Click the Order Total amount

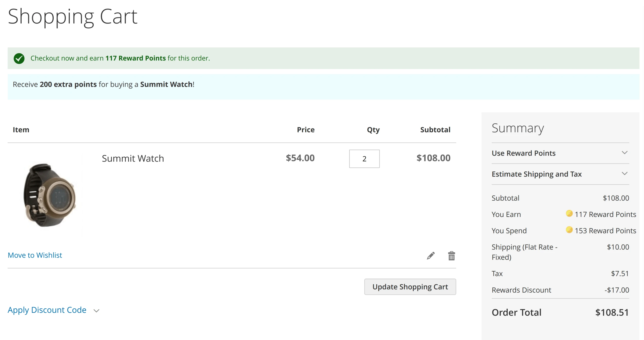tap(612, 312)
